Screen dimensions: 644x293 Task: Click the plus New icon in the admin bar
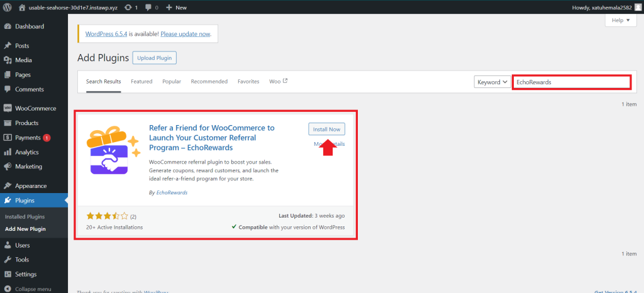169,8
